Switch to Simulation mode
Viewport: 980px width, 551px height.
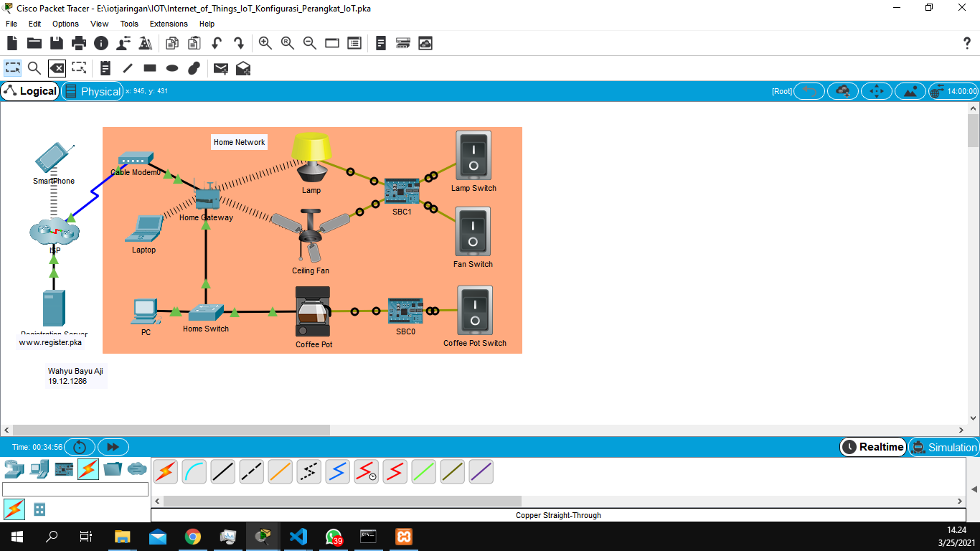pos(944,447)
